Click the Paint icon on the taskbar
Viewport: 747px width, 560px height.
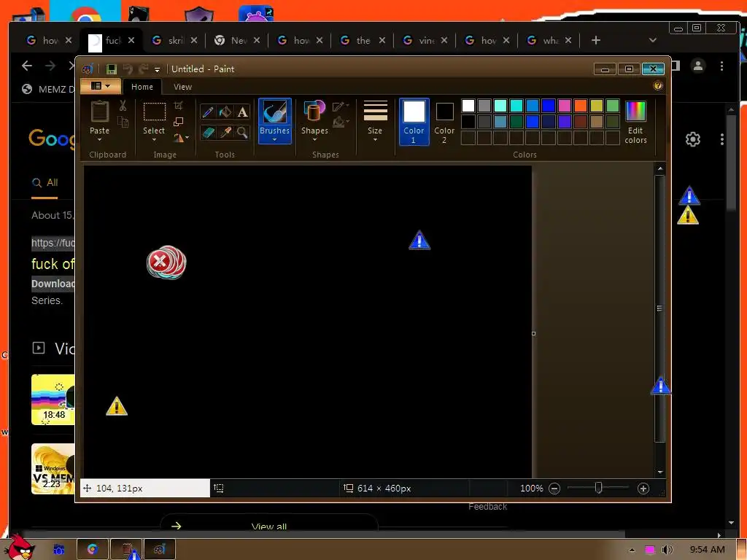coord(160,550)
